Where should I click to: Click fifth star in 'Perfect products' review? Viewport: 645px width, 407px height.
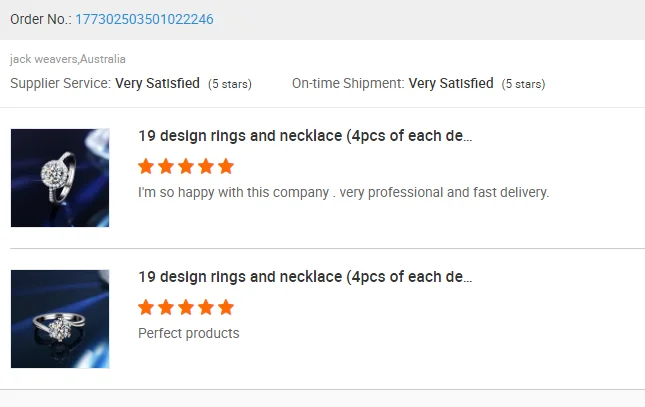coord(226,307)
